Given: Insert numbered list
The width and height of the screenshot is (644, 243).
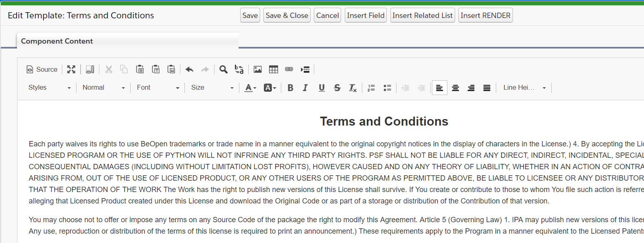Looking at the screenshot, I should pos(371,88).
